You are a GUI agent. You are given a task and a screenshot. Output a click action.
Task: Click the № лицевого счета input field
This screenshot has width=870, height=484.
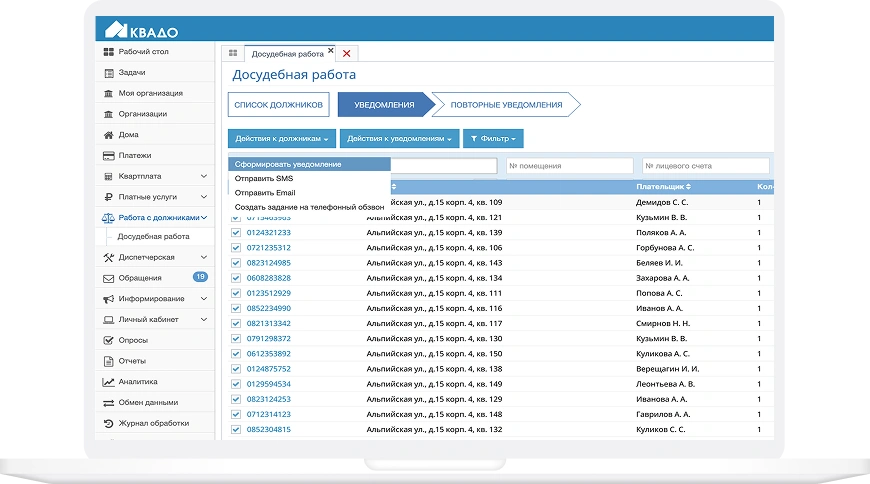pos(707,166)
